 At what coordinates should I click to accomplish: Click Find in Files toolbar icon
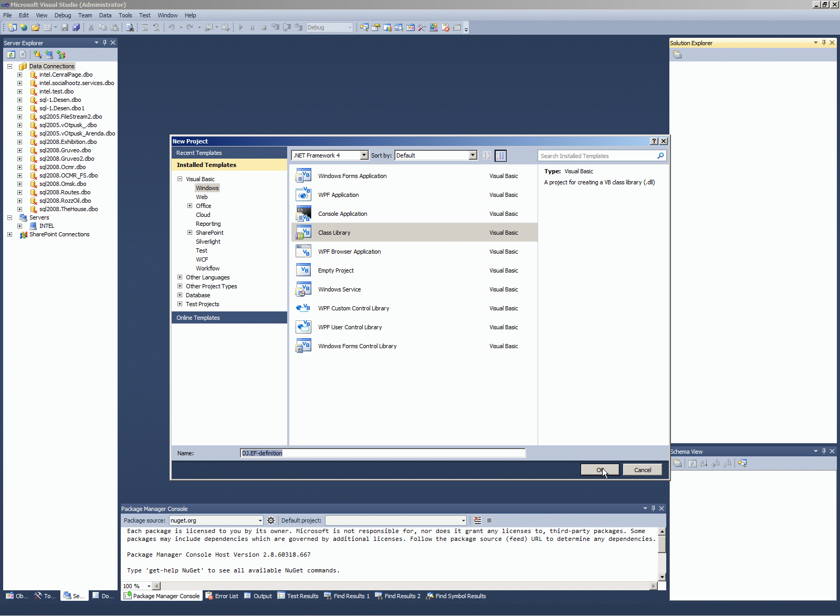point(130,27)
